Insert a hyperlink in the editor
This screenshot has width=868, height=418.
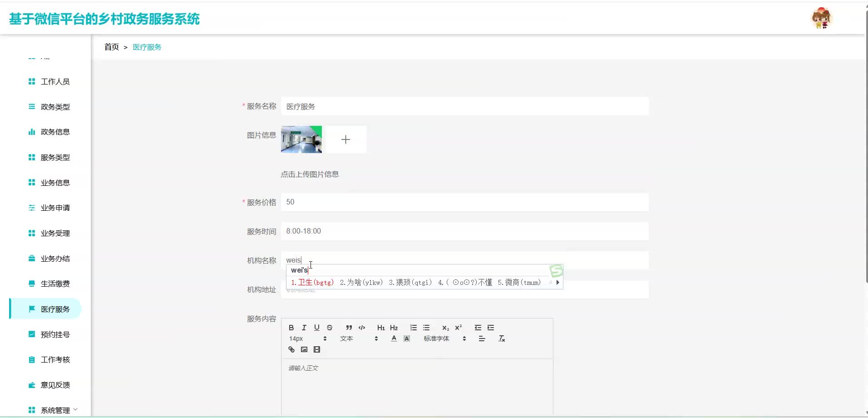[x=291, y=349]
